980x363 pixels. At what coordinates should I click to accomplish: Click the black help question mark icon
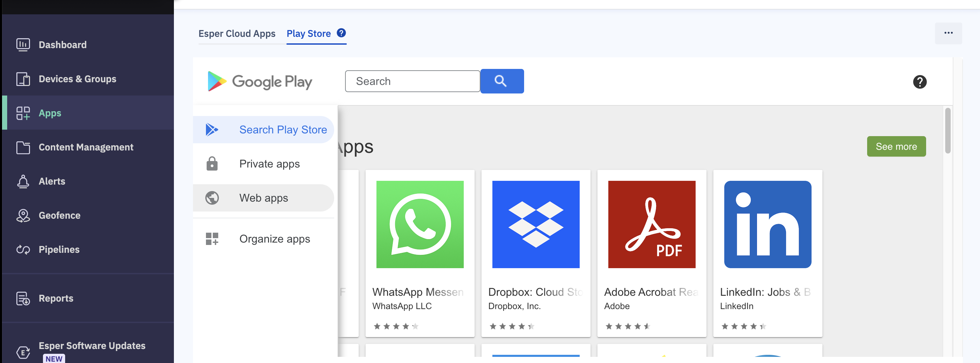click(920, 82)
